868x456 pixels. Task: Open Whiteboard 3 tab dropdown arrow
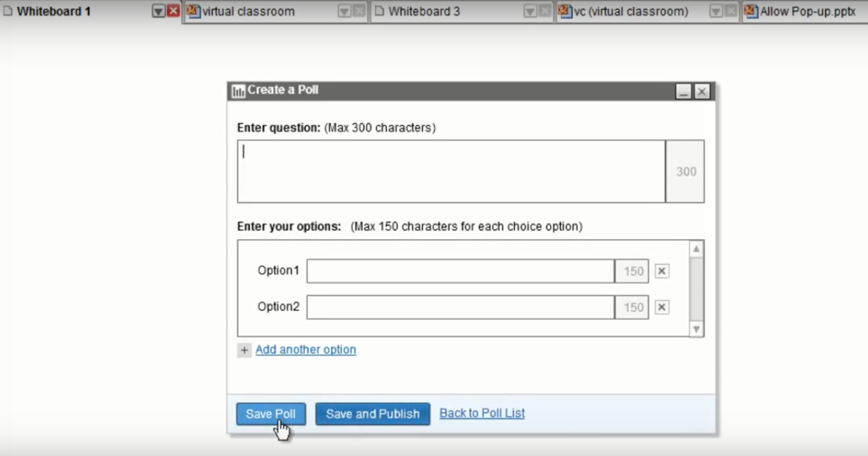click(530, 11)
